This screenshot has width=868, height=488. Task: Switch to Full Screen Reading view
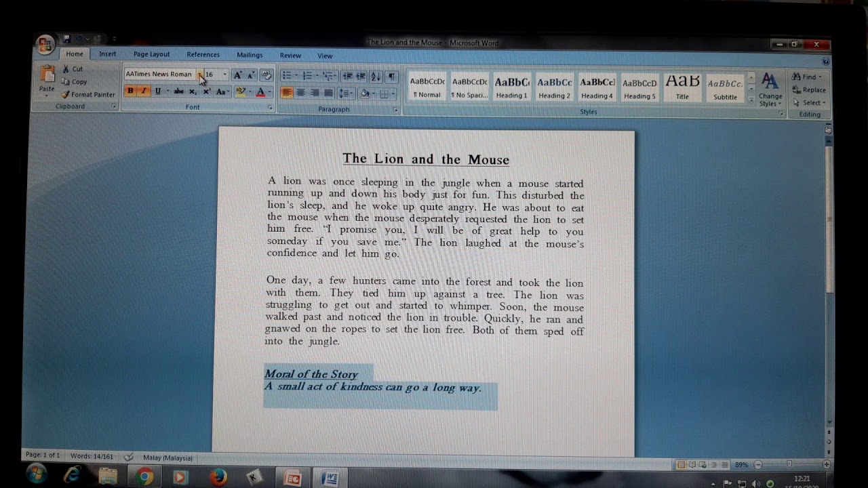(692, 465)
